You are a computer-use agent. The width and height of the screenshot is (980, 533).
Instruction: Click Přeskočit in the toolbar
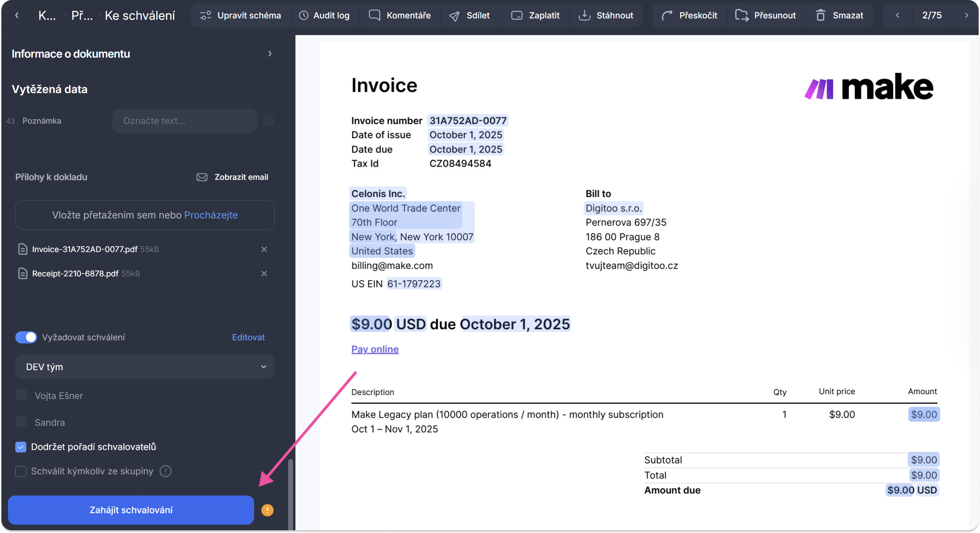689,15
